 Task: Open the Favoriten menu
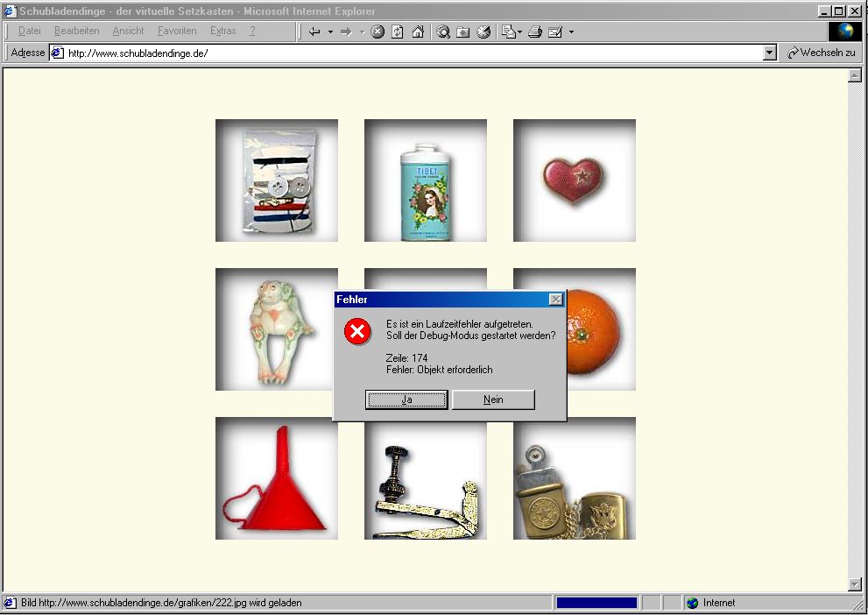(177, 31)
